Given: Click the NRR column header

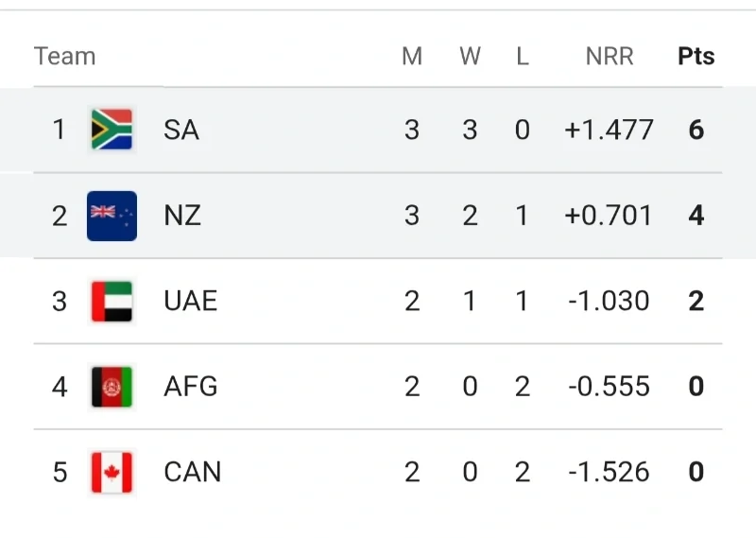Looking at the screenshot, I should click(609, 57).
